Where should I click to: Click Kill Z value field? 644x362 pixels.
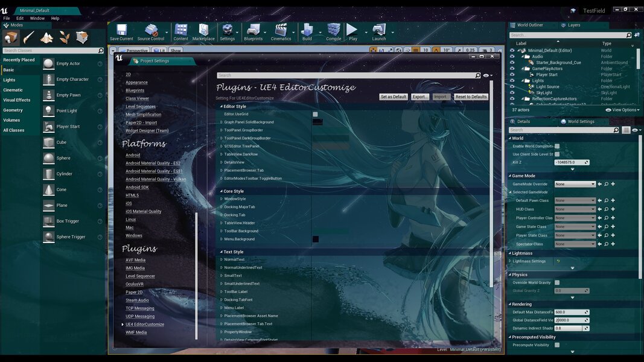pos(572,162)
